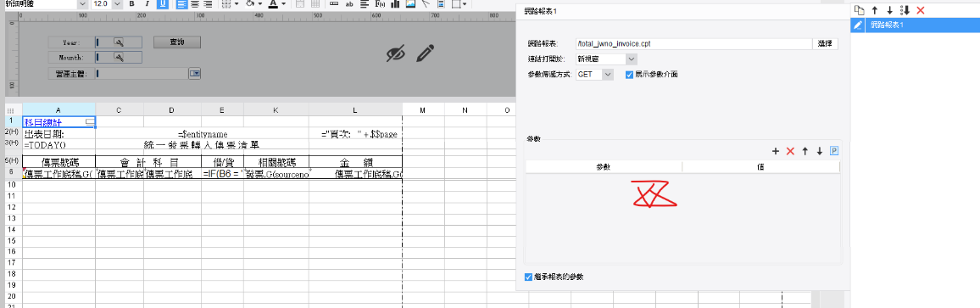This screenshot has width=980, height=308.
Task: Select the 相關號碼 header cell
Action: pyautogui.click(x=276, y=161)
